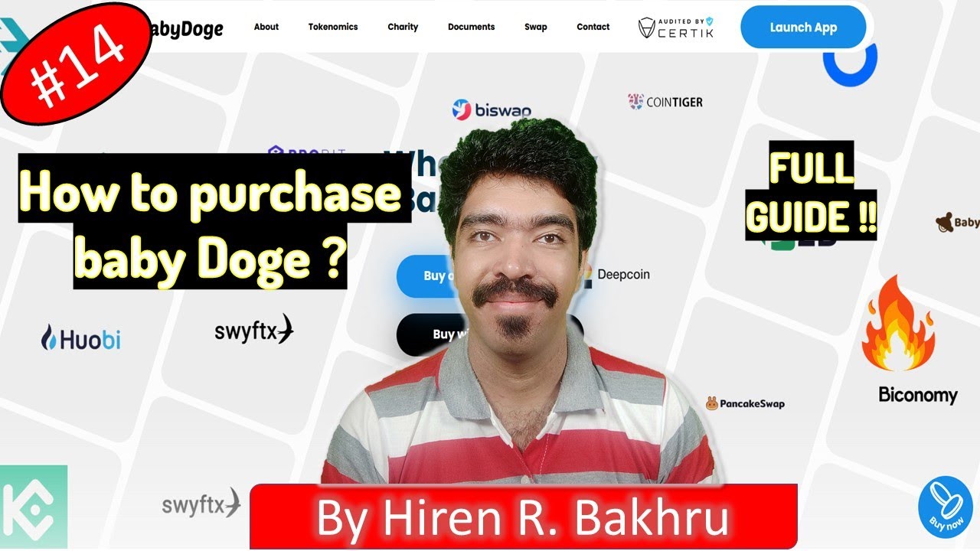Go to the Tokenomics section
Image resolution: width=980 pixels, height=551 pixels.
(x=333, y=27)
